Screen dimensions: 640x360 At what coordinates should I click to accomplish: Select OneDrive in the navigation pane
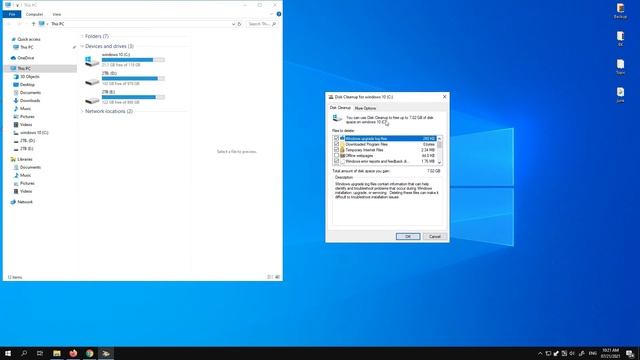26,58
